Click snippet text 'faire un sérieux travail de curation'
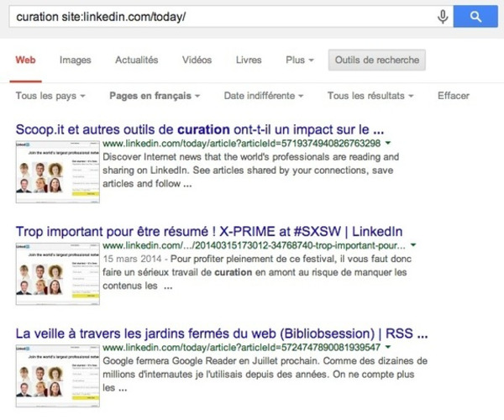 [x=177, y=272]
